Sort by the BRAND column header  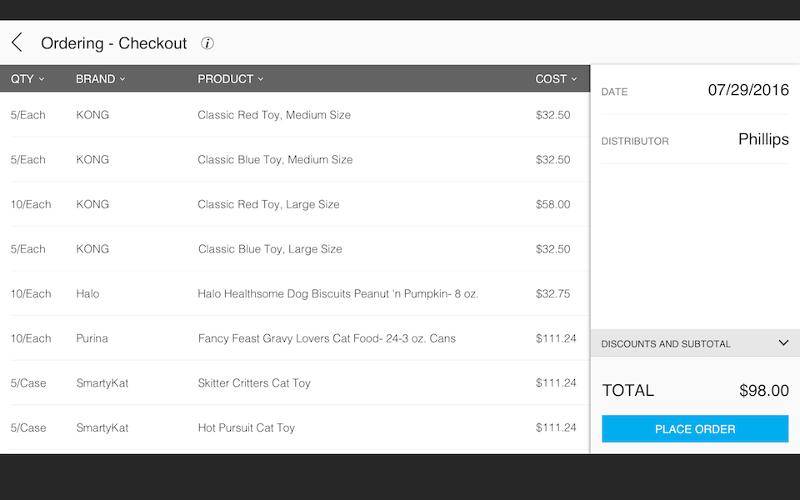point(101,79)
